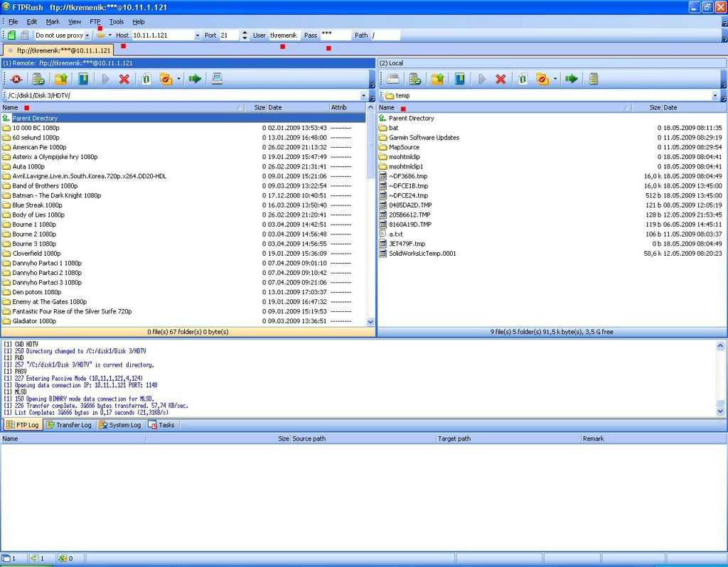The image size is (728, 567).
Task: Open the site manager folder icon before Host
Action: click(101, 36)
